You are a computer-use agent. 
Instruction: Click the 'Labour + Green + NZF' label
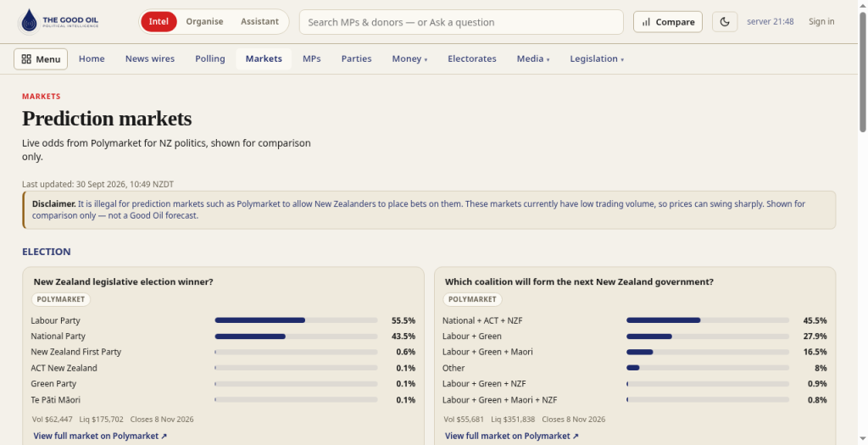pyautogui.click(x=484, y=384)
